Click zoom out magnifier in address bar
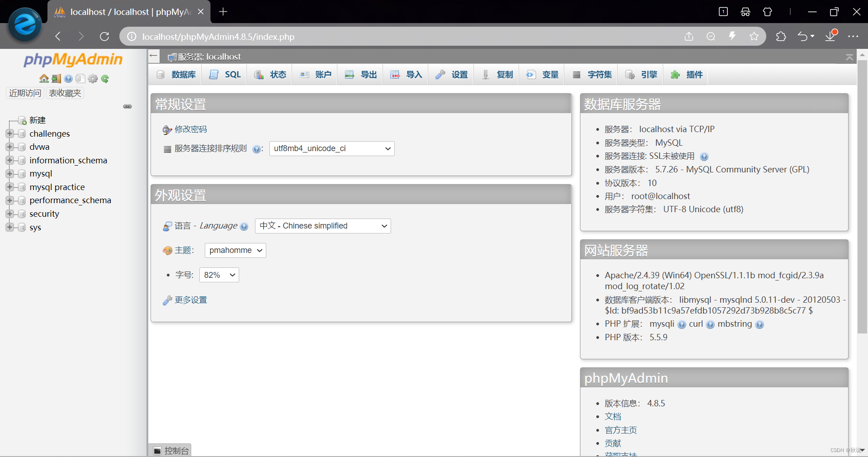Screen dimensions: 868x457 [711, 36]
